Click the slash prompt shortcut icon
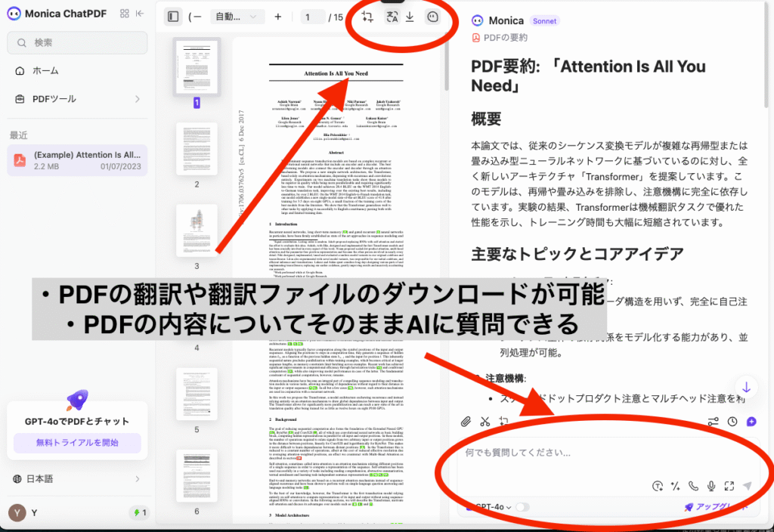774x532 pixels. click(675, 487)
